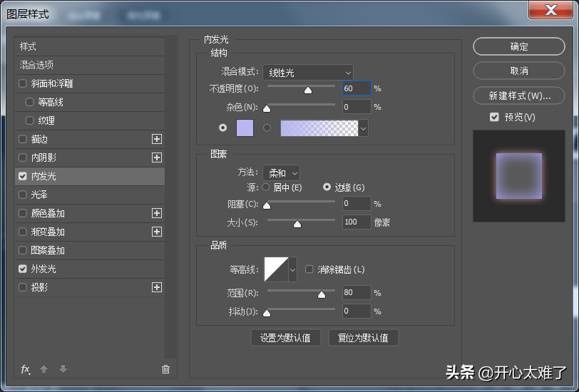Enable the 图案叠加 checkbox
This screenshot has height=392, width=579.
pos(23,250)
